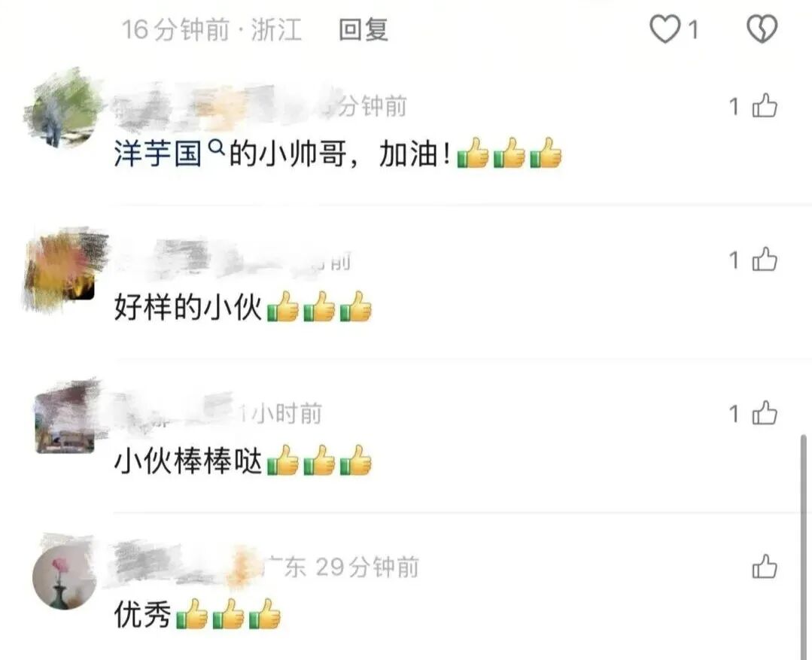
Task: Tap the search magnifier next to 洋芋国
Action: 217,148
